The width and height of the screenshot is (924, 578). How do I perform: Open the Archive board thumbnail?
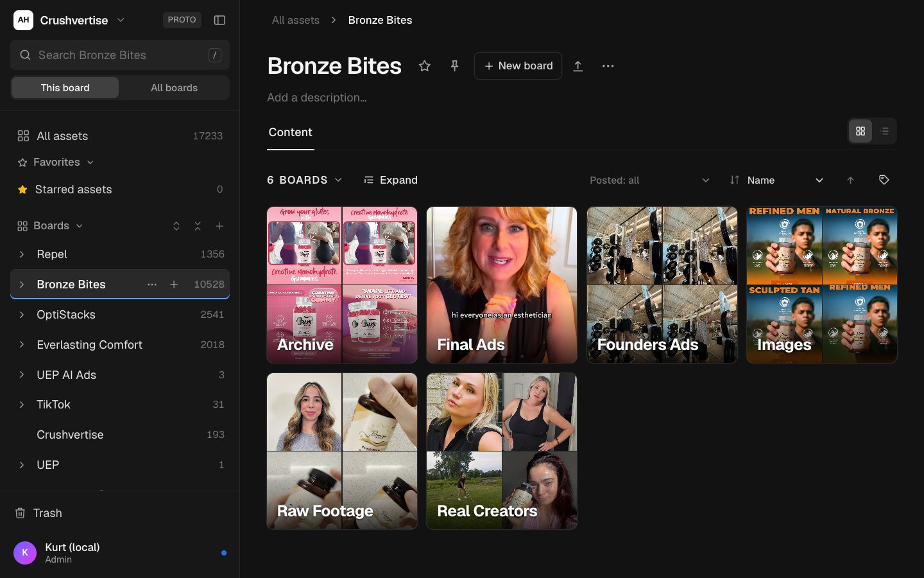point(342,285)
